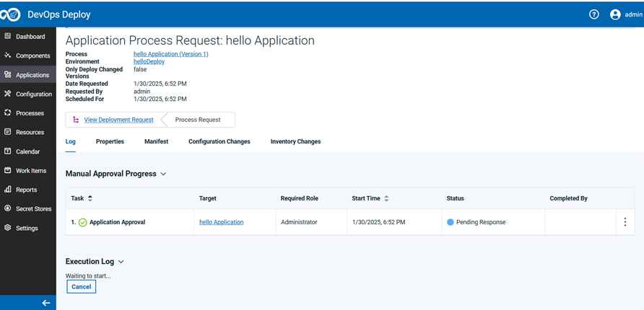Collapse the Execution Log section
Screen dimensions: 644x310
tap(121, 262)
